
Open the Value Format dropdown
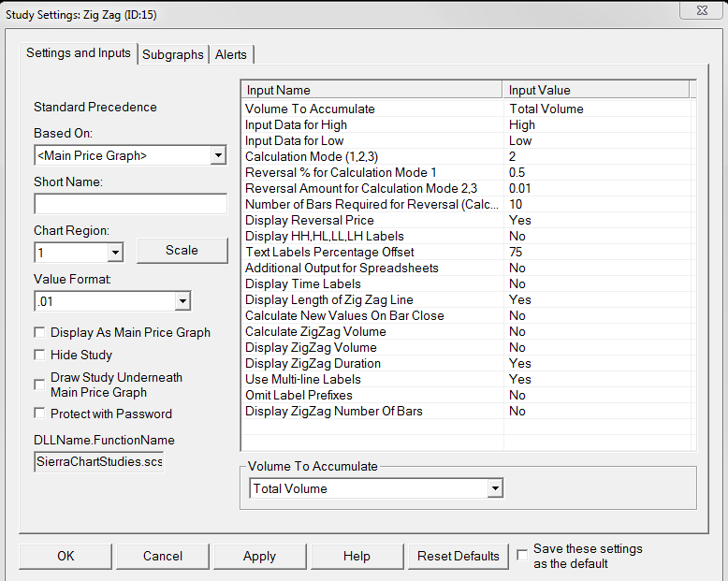[182, 300]
